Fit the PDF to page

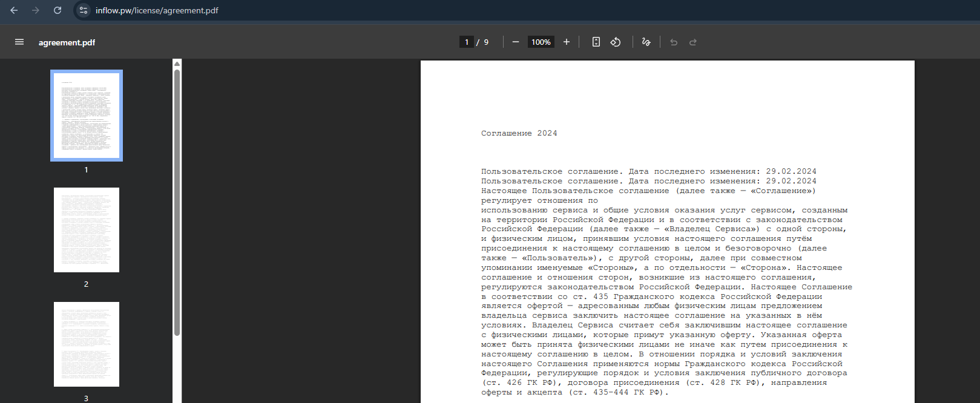point(596,42)
